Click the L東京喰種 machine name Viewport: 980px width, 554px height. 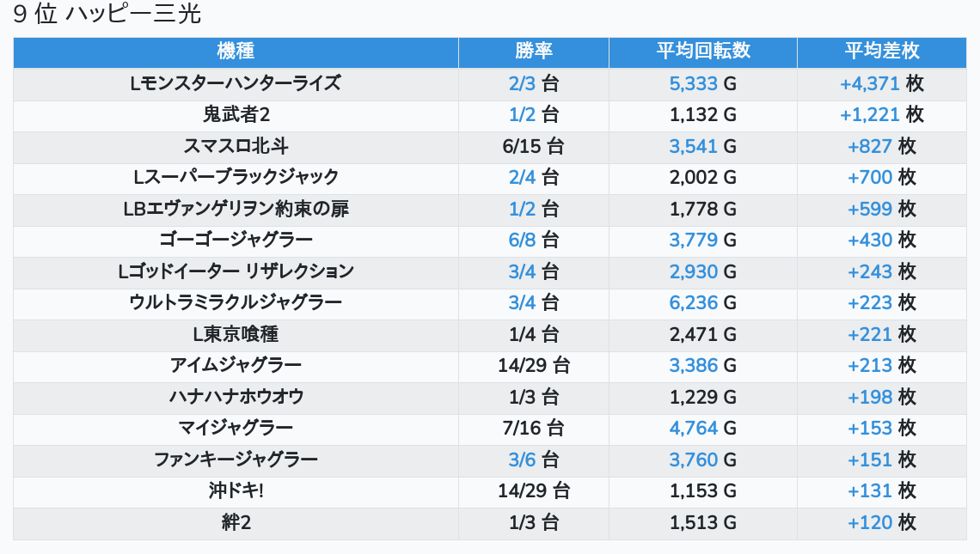[x=236, y=334]
